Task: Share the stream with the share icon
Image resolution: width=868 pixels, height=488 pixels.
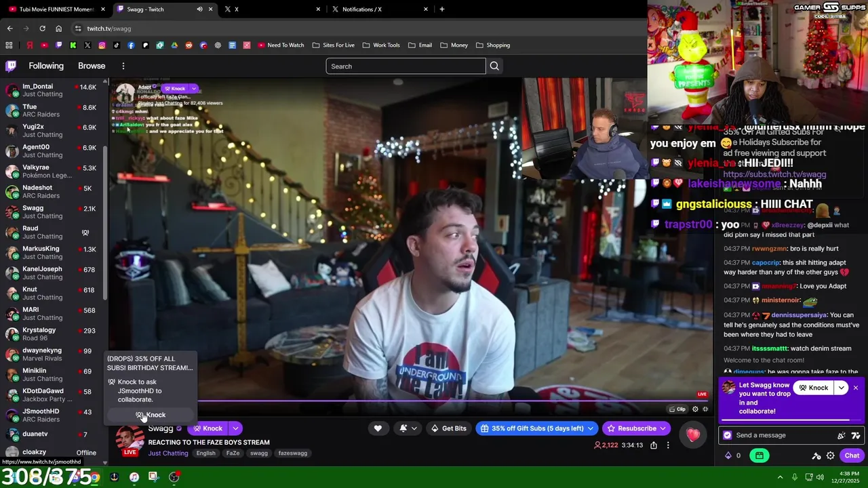Action: click(x=654, y=445)
